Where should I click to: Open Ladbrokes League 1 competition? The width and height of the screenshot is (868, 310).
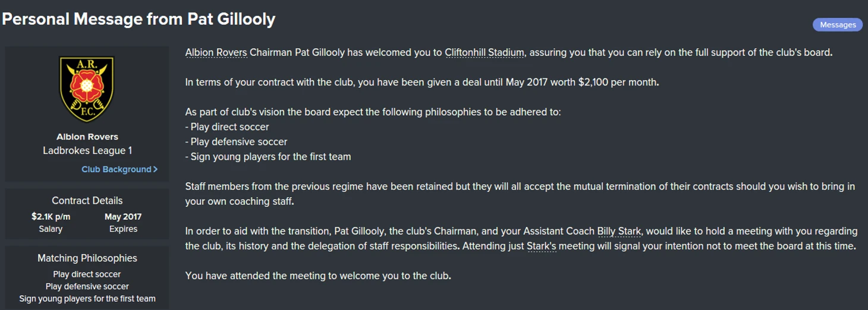point(87,151)
